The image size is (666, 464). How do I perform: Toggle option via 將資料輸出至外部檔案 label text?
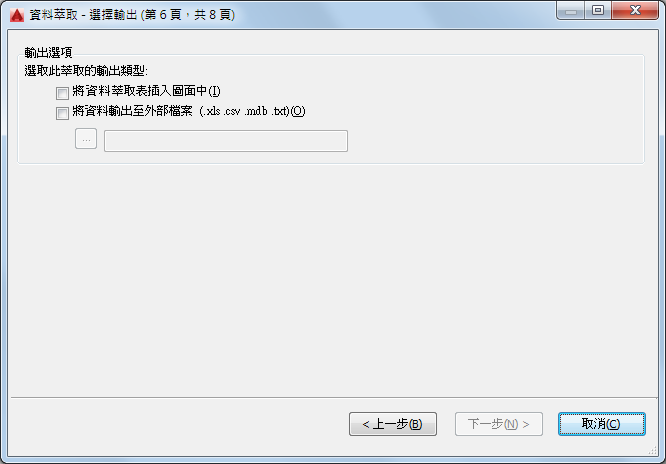[132, 111]
